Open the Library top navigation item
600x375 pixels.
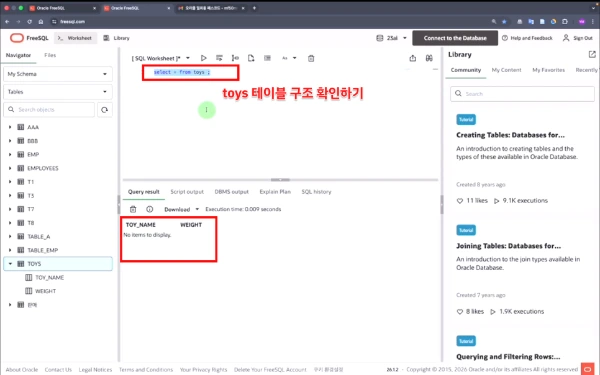(117, 38)
